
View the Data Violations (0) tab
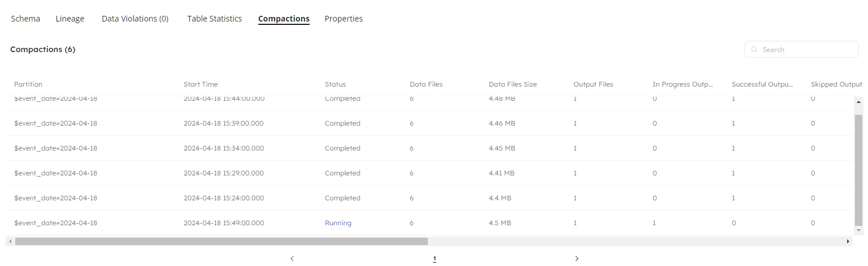[x=135, y=19]
